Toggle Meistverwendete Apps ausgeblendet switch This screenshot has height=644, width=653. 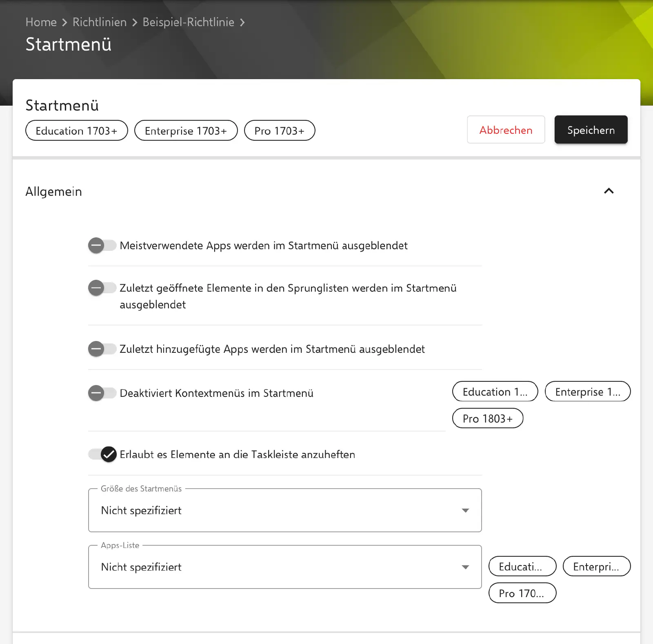102,246
